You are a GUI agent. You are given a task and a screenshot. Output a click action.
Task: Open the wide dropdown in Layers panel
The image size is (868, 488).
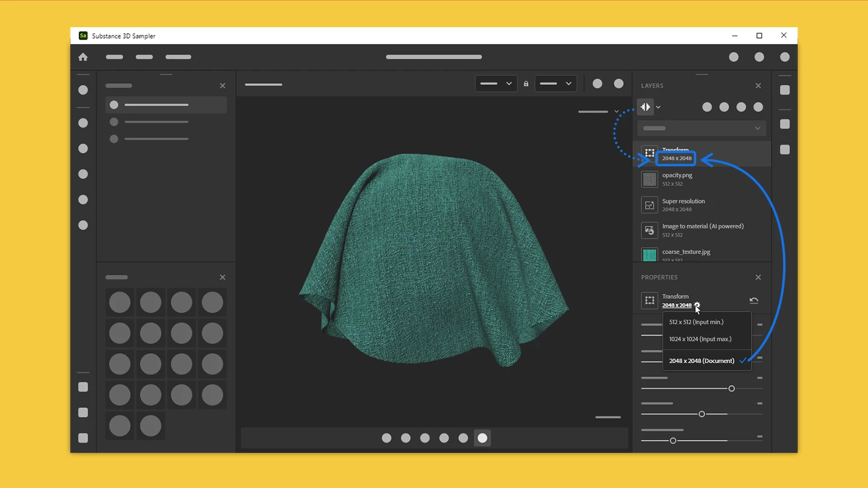702,128
